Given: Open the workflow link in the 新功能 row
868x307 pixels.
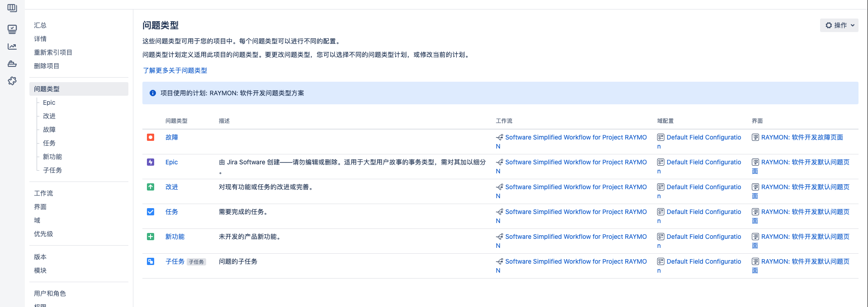Looking at the screenshot, I should click(571, 241).
